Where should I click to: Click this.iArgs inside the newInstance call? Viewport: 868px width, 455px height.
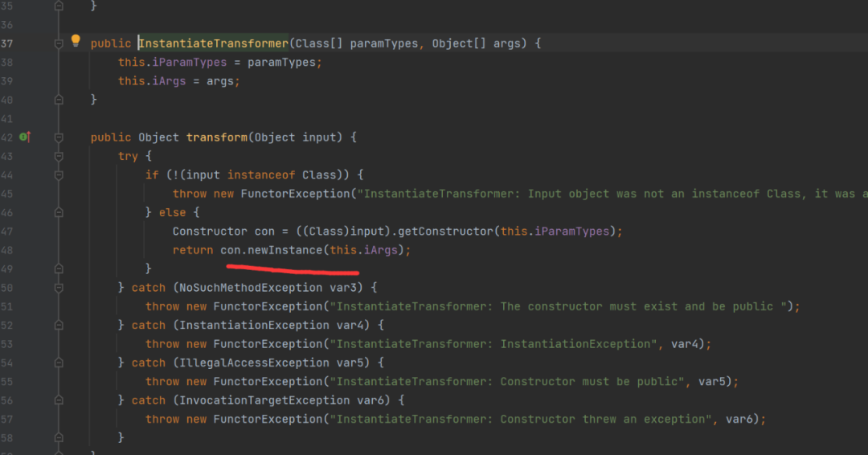click(x=364, y=250)
